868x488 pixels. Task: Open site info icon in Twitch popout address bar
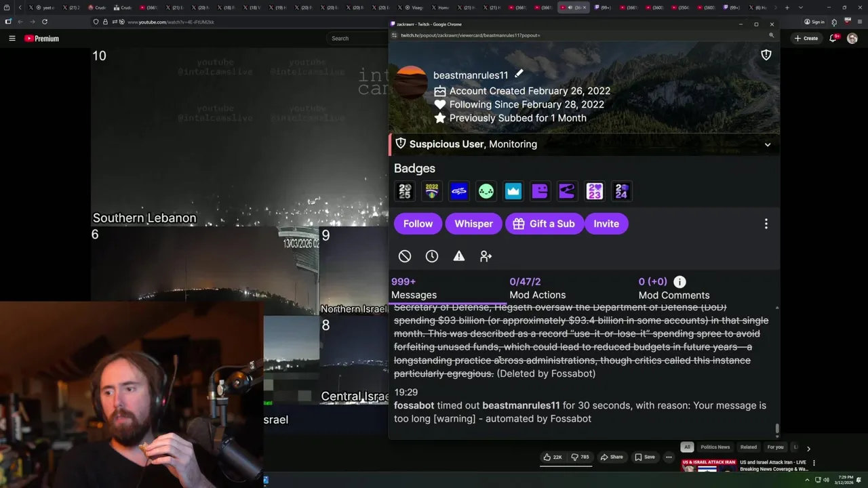click(x=394, y=35)
